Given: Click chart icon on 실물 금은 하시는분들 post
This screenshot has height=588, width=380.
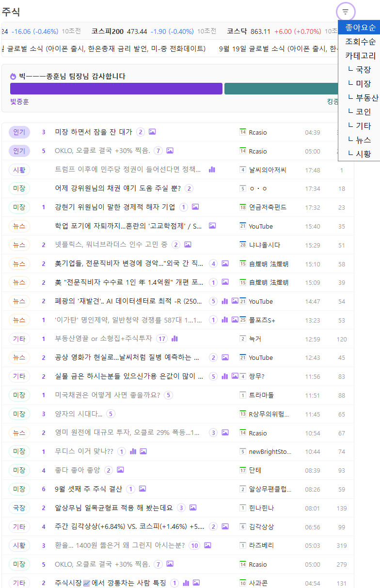Looking at the screenshot, I should 225,376.
